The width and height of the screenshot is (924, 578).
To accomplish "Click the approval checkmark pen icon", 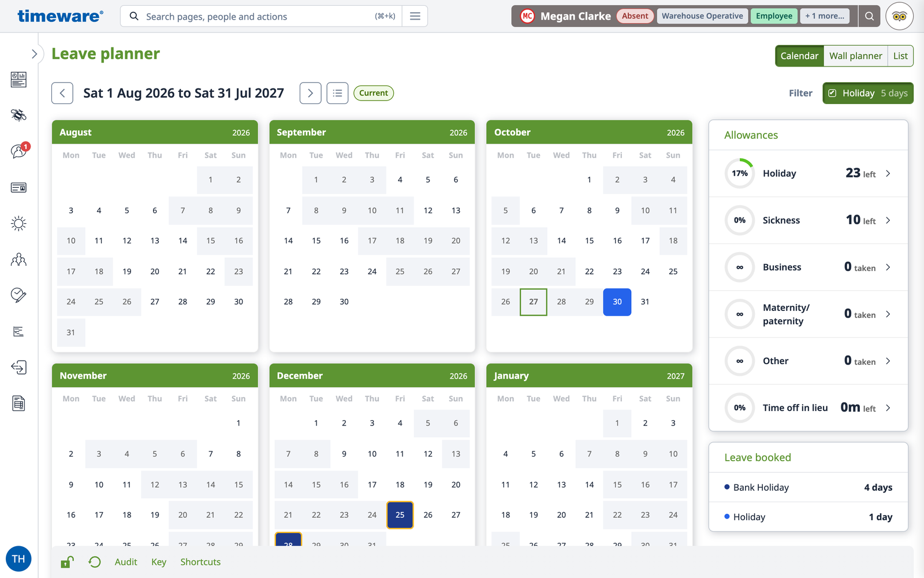I will (x=18, y=295).
